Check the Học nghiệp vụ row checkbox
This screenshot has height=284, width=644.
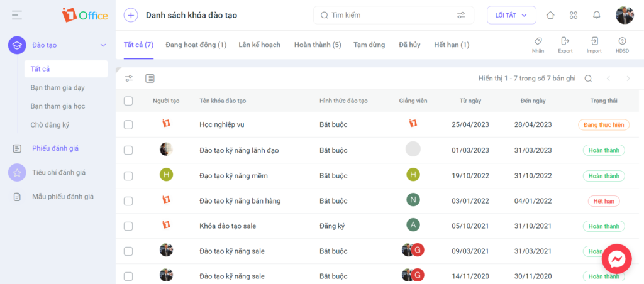128,125
